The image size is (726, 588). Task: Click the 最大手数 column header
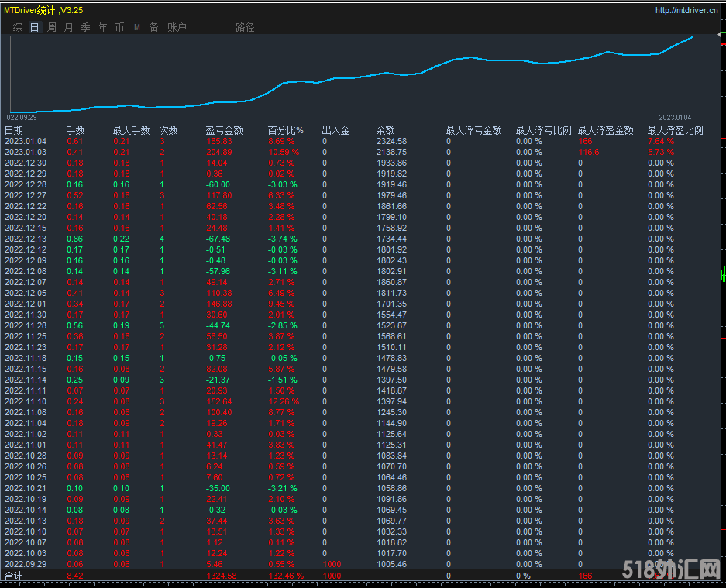coord(132,131)
